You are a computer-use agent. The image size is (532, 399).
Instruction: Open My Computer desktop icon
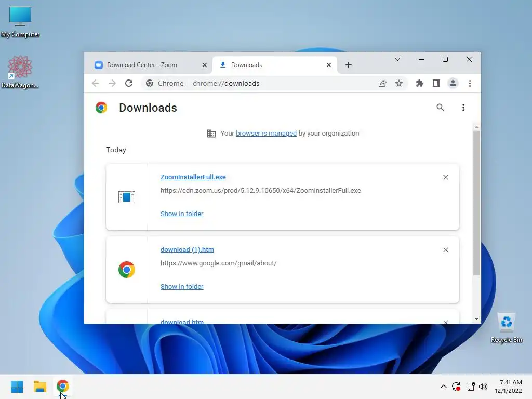point(20,22)
